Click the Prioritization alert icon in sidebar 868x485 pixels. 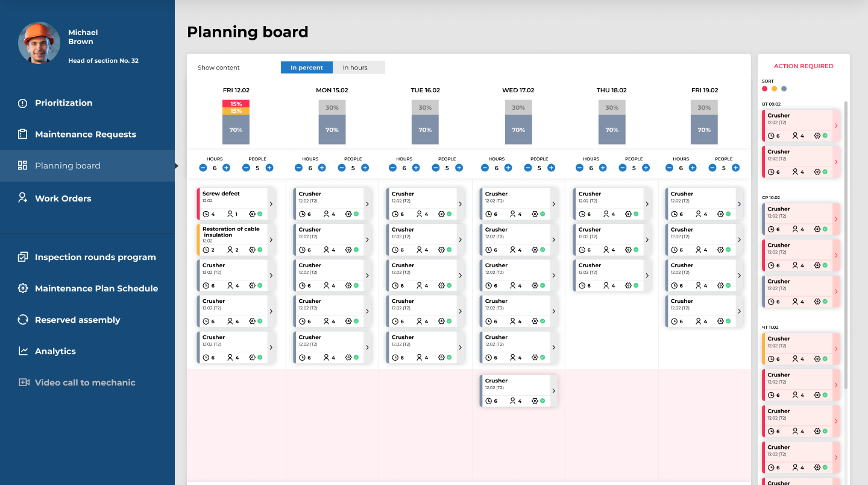[x=23, y=103]
